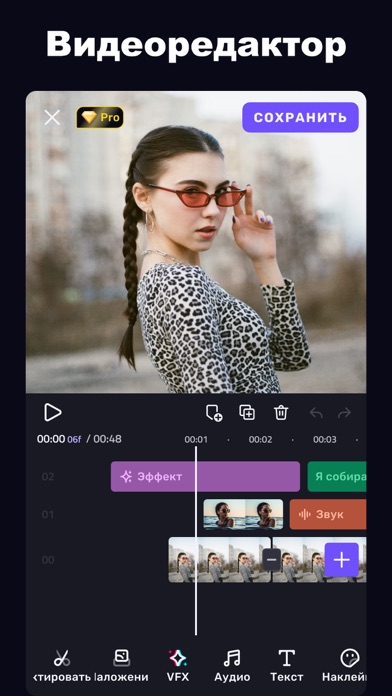Play the video preview
This screenshot has width=392, height=696.
[x=52, y=412]
